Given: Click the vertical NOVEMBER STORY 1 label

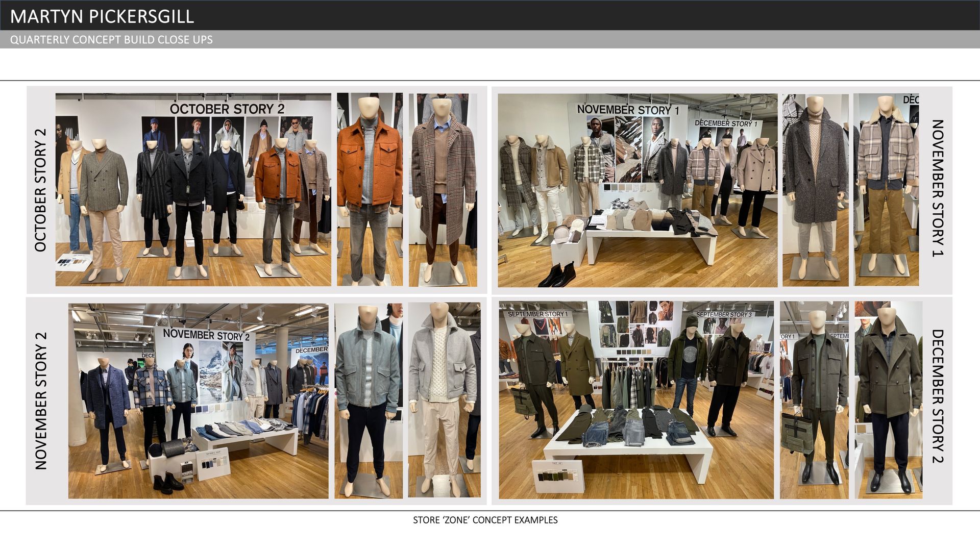Looking at the screenshot, I should pos(938,188).
